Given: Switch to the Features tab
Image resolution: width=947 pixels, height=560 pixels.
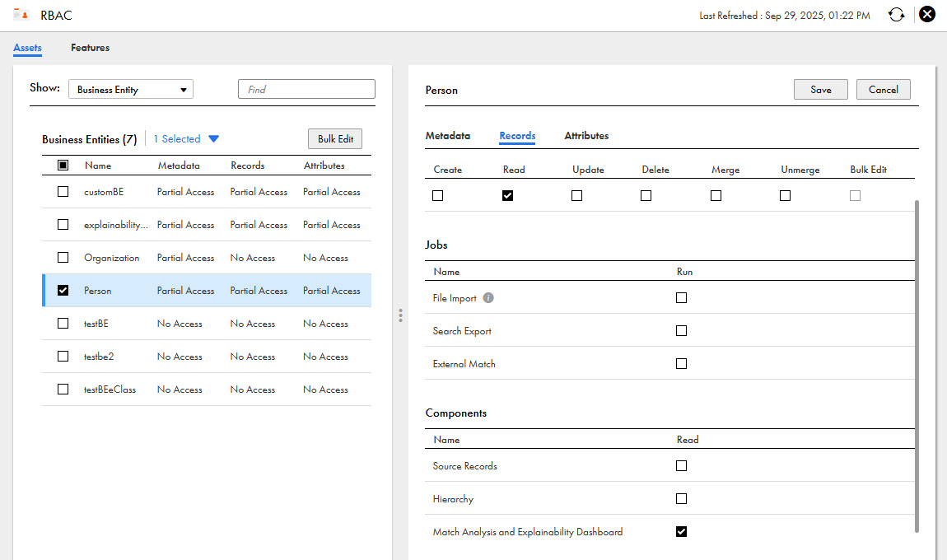Looking at the screenshot, I should pyautogui.click(x=90, y=47).
